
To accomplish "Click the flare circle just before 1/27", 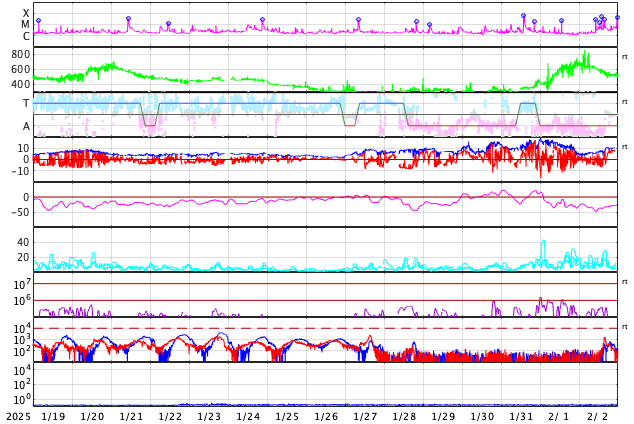I will 358,20.
